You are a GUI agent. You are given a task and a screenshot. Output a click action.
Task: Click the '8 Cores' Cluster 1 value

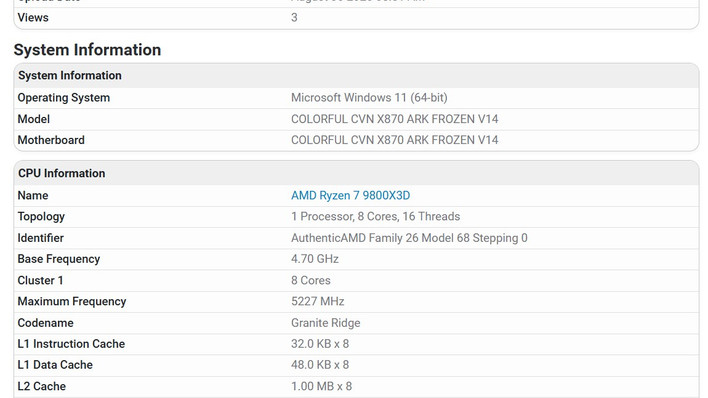point(311,281)
